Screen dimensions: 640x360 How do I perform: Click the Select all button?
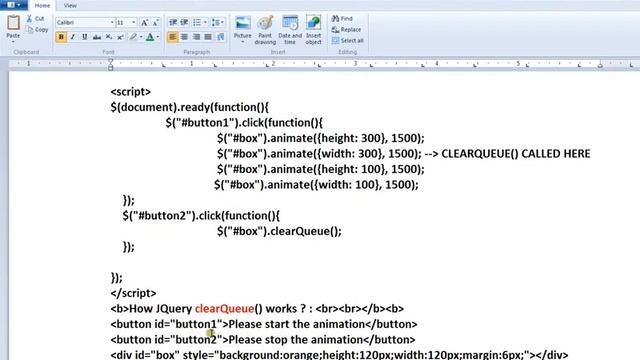click(348, 40)
